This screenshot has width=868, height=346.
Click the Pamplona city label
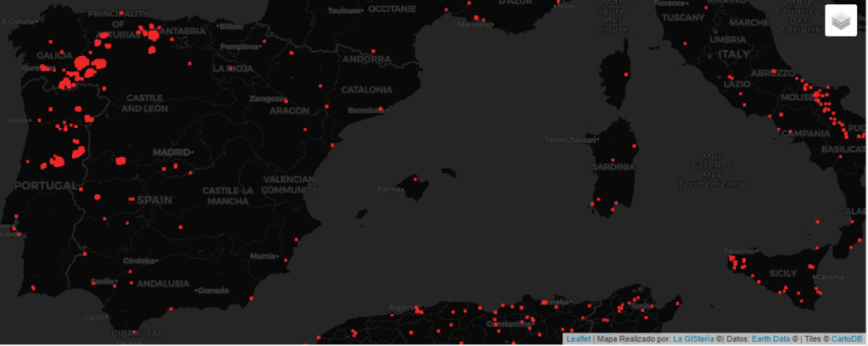pos(239,47)
